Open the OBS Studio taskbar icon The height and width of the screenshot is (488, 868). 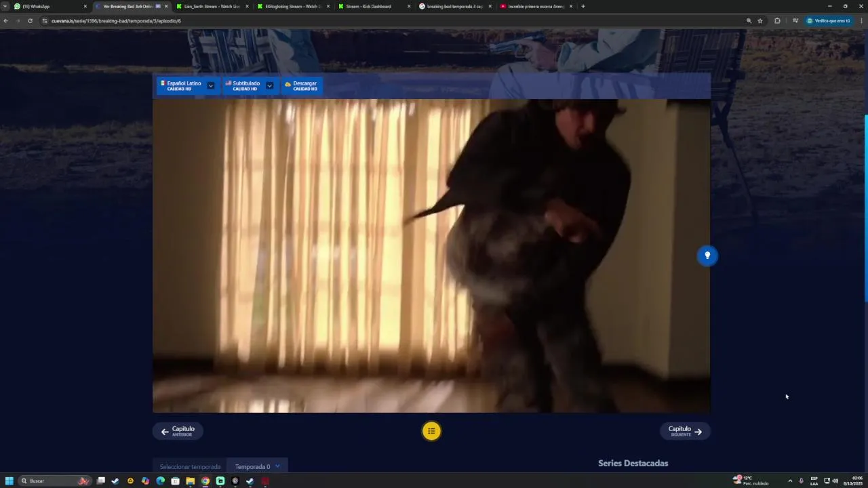point(235,481)
